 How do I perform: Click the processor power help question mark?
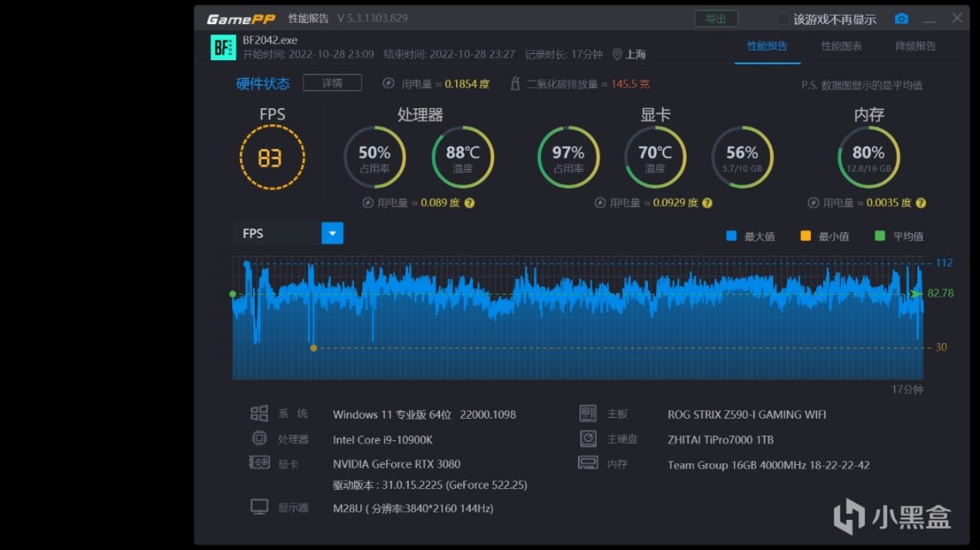[x=469, y=202]
